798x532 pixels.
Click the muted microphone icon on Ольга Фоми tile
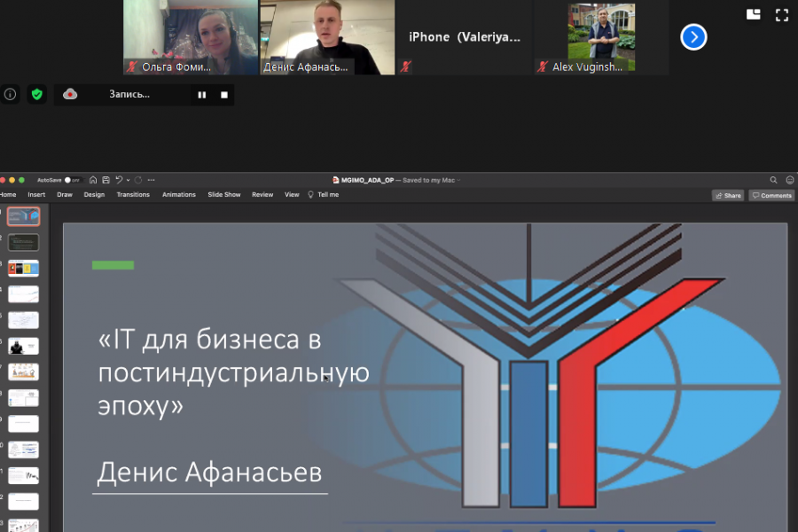132,66
